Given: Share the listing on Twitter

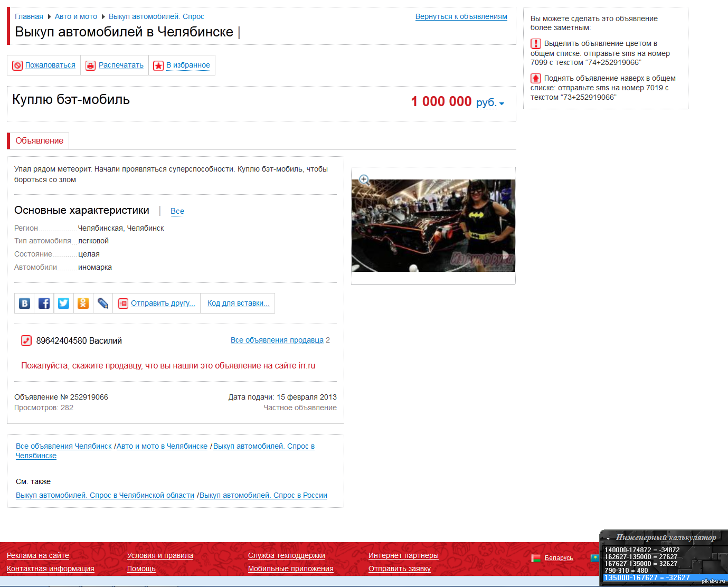Looking at the screenshot, I should click(63, 303).
